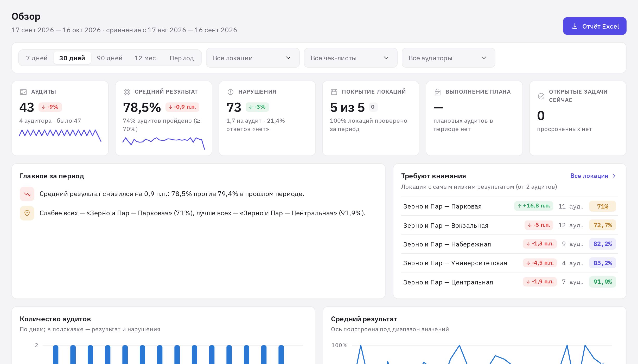Click the target icon next to СРЕДНИЙ РЕЗУЛЬТАТ

pyautogui.click(x=127, y=92)
